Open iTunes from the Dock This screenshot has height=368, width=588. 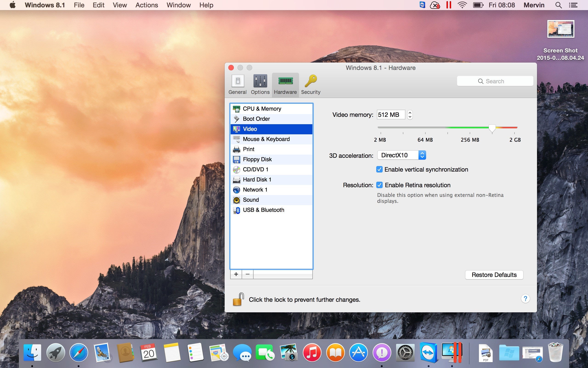[312, 352]
